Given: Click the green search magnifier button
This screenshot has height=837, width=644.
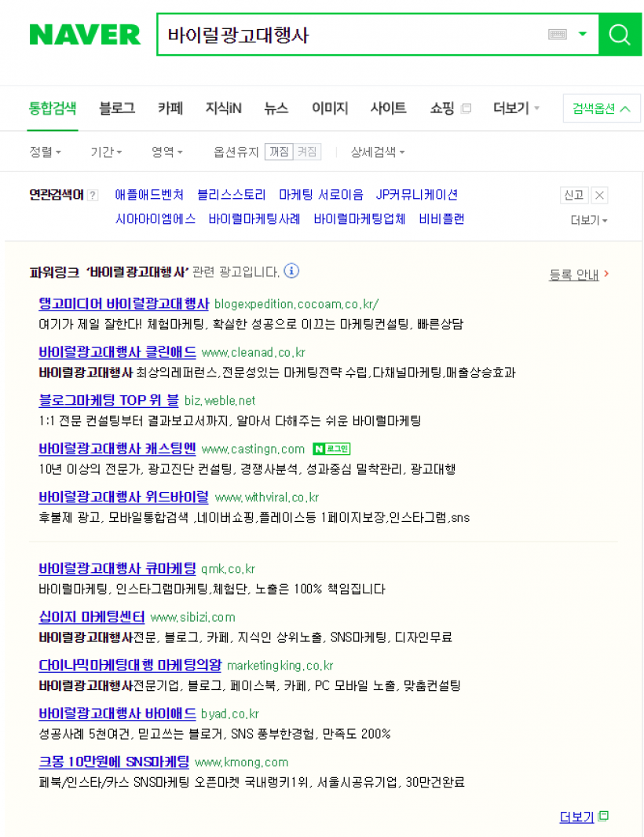Looking at the screenshot, I should 620,35.
